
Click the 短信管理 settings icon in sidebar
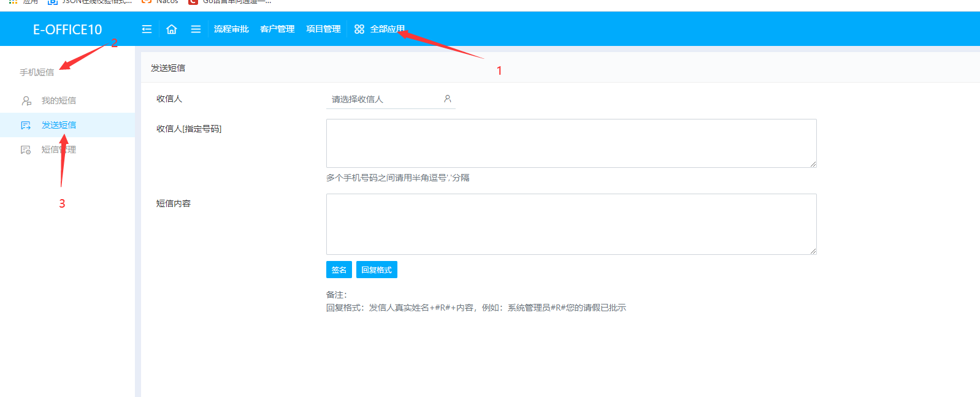tap(26, 149)
